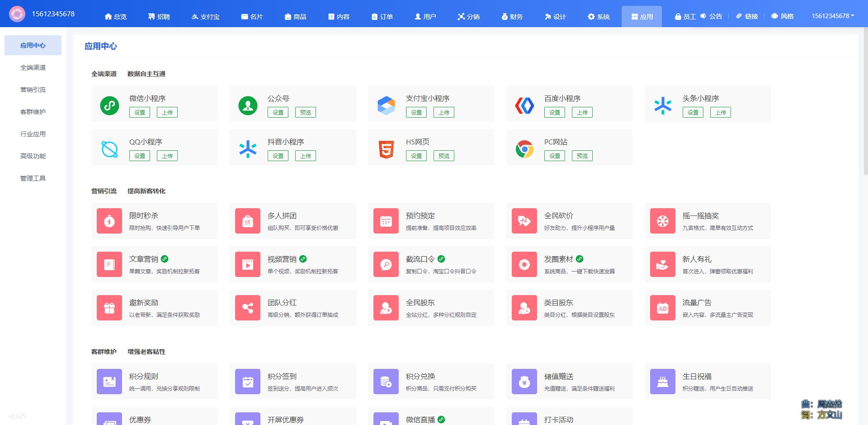This screenshot has width=868, height=425.
Task: Click the user avatar logo top-left
Action: (x=17, y=14)
